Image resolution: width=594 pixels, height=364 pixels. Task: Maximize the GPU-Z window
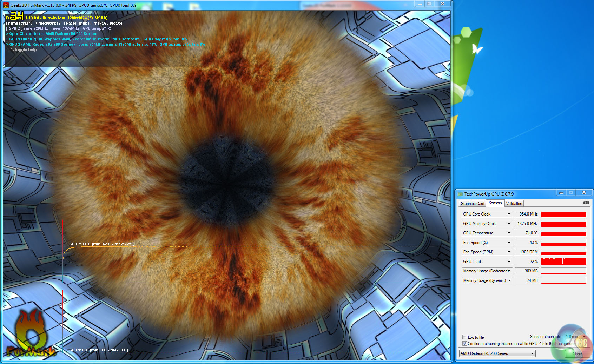[x=571, y=193]
